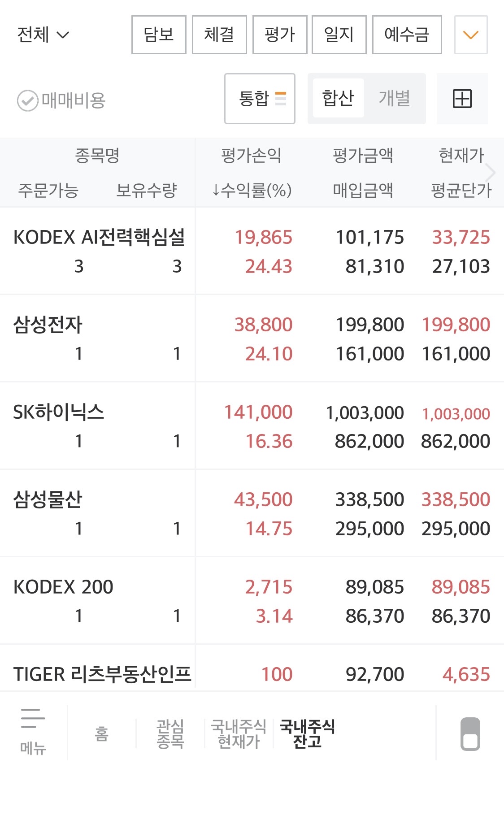Open the 관심종목 tab

pos(170,734)
